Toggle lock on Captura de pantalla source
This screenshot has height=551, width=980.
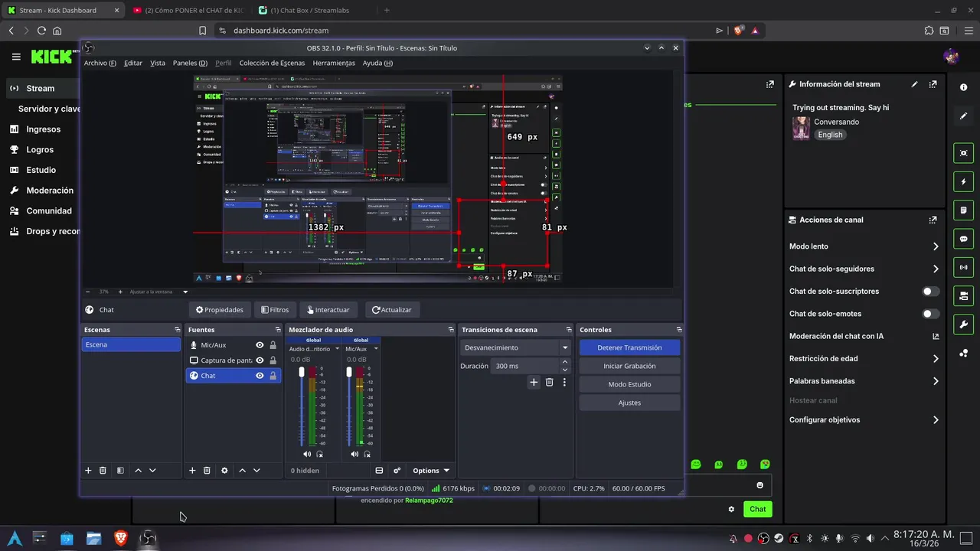point(273,360)
